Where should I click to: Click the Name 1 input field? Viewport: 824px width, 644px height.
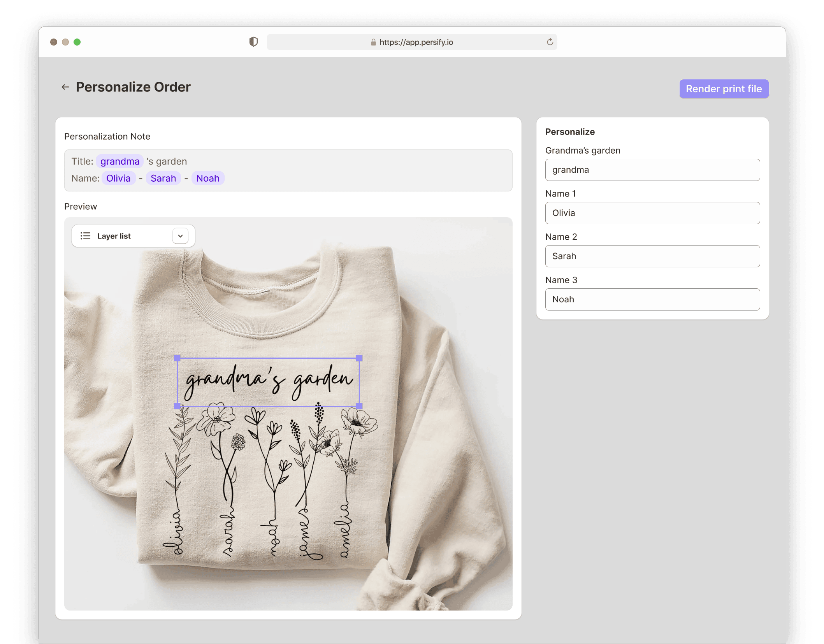pyautogui.click(x=652, y=213)
